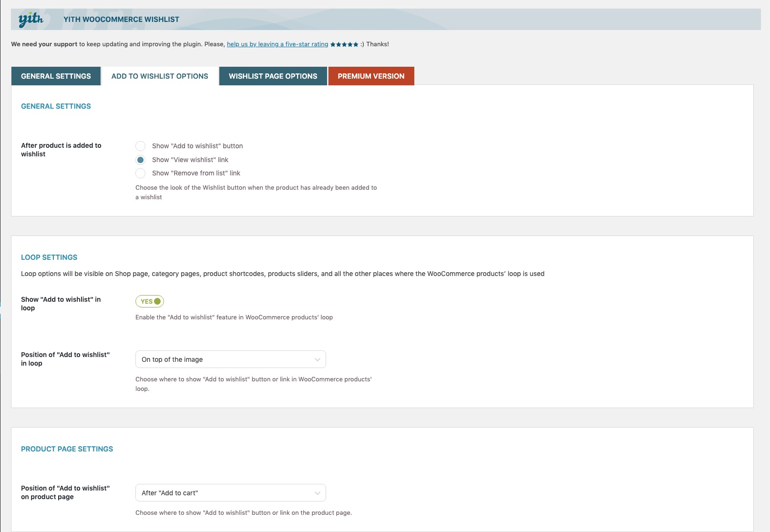This screenshot has height=532, width=770.
Task: Click the Product Page Settings heading
Action: click(67, 449)
